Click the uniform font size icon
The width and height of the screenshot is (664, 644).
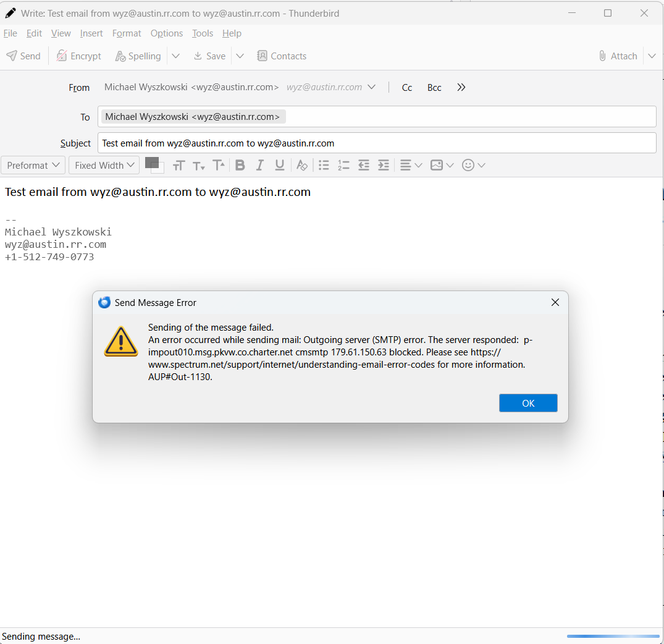(179, 165)
